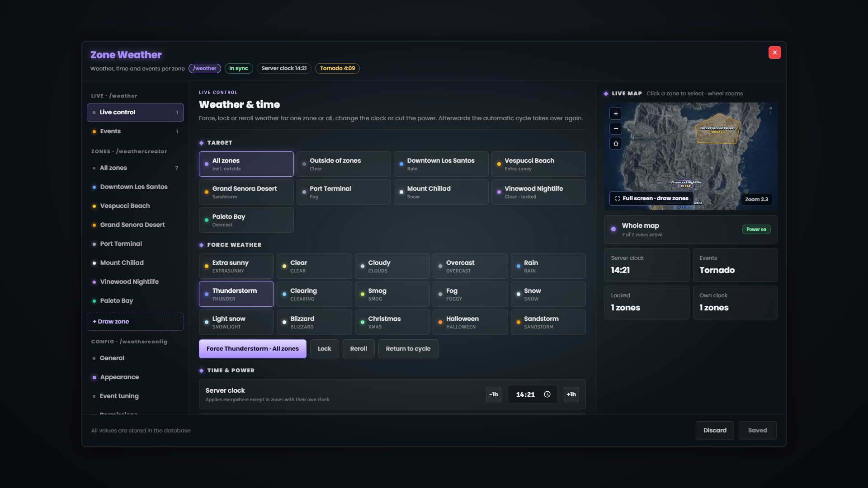
Task: Close the Zone Weather panel
Action: pos(774,52)
